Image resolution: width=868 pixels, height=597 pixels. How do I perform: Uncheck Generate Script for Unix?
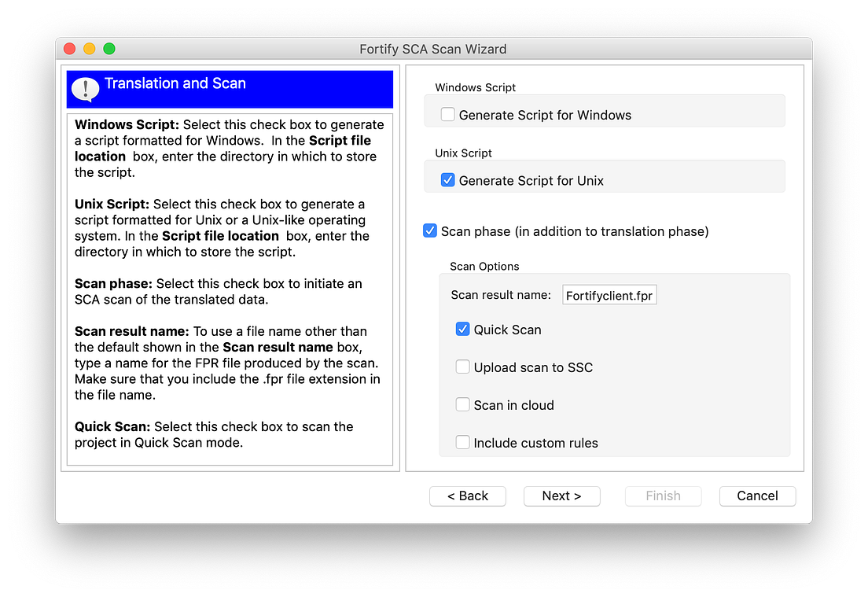point(447,180)
